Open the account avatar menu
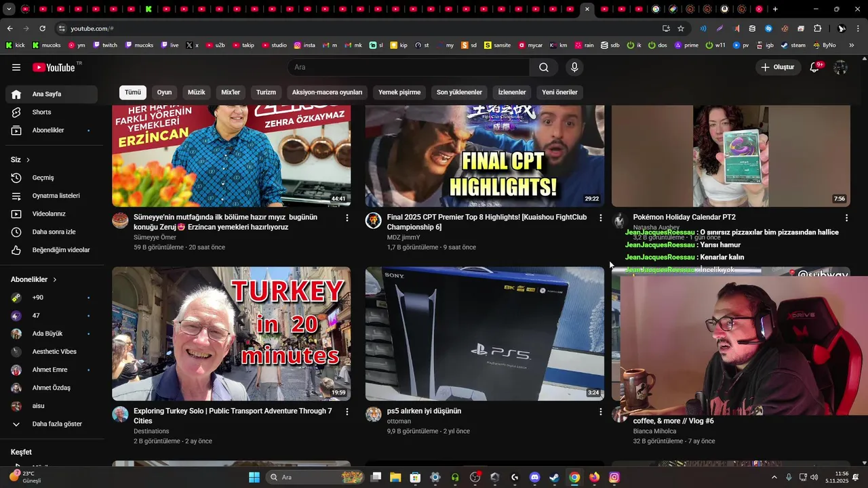The height and width of the screenshot is (488, 868). [840, 67]
